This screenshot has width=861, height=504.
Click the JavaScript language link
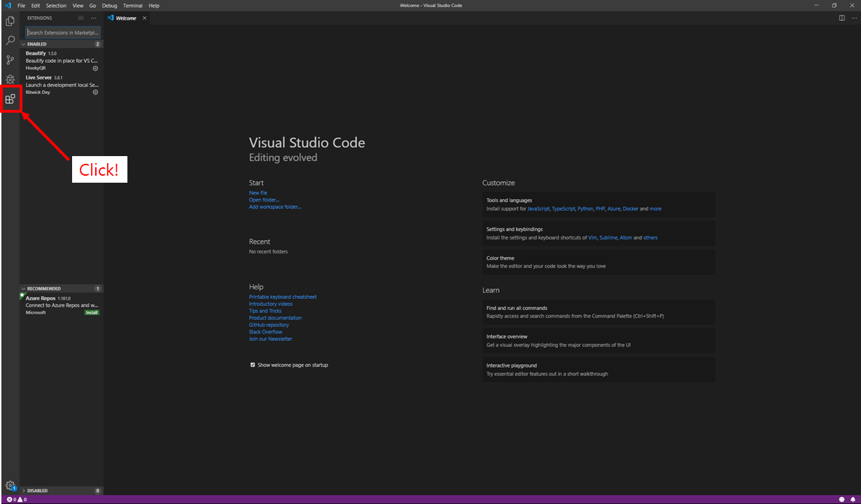[x=538, y=209]
